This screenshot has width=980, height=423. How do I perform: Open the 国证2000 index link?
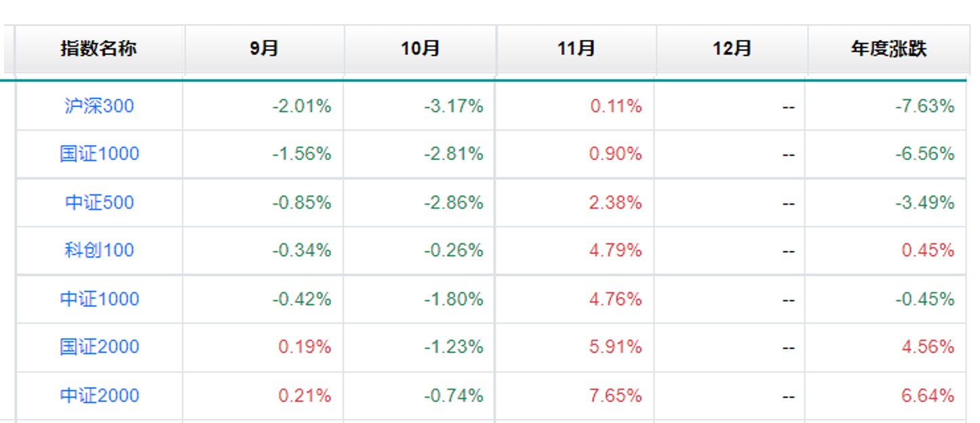(x=99, y=347)
